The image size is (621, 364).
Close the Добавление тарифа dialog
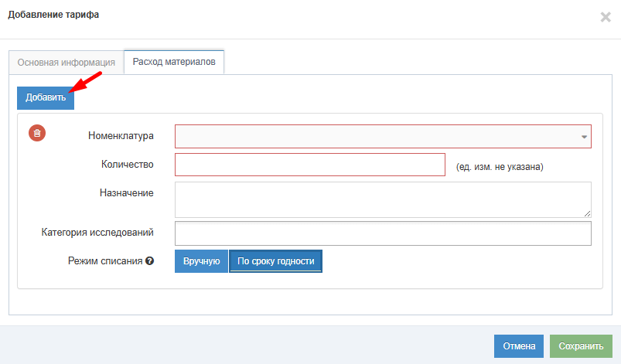point(605,17)
